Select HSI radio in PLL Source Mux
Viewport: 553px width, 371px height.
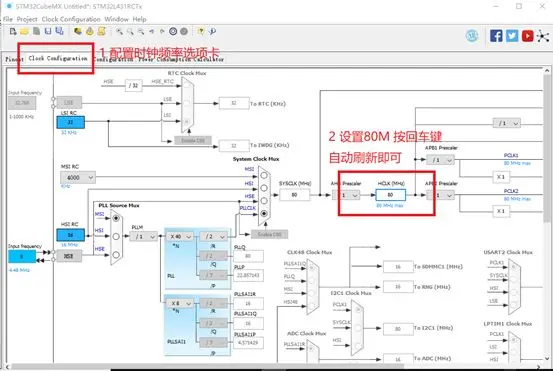pyautogui.click(x=116, y=236)
